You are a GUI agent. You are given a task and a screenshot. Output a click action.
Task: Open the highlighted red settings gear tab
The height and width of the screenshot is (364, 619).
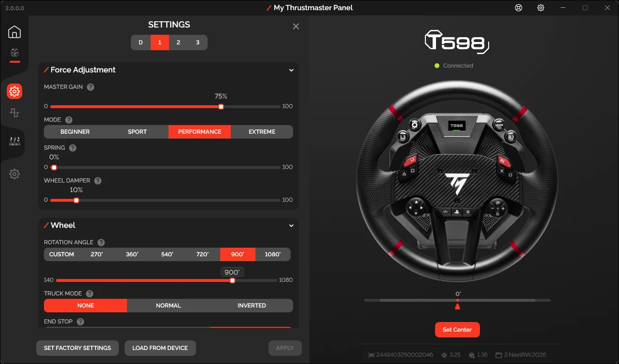[x=14, y=91]
